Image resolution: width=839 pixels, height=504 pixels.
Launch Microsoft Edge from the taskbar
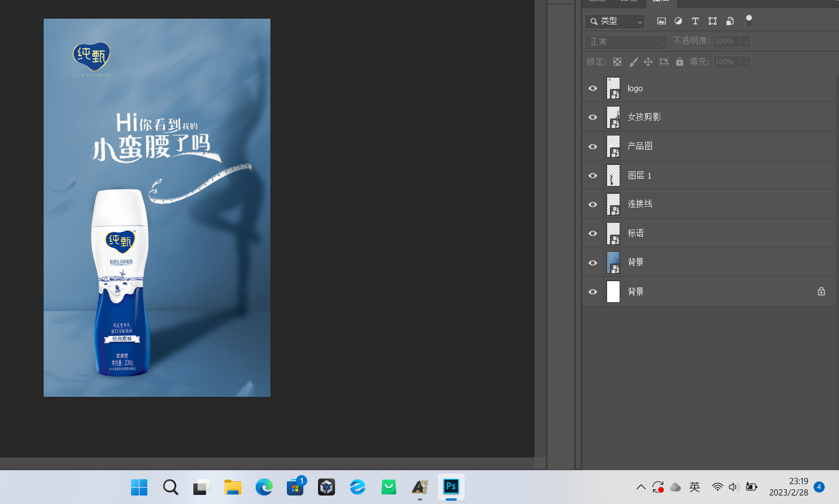pos(264,487)
